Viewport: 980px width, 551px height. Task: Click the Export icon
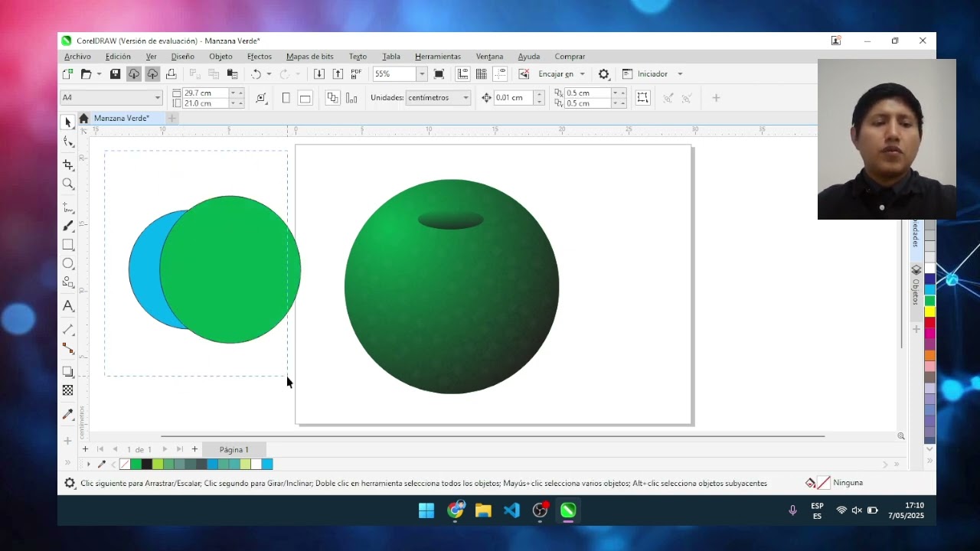(338, 74)
